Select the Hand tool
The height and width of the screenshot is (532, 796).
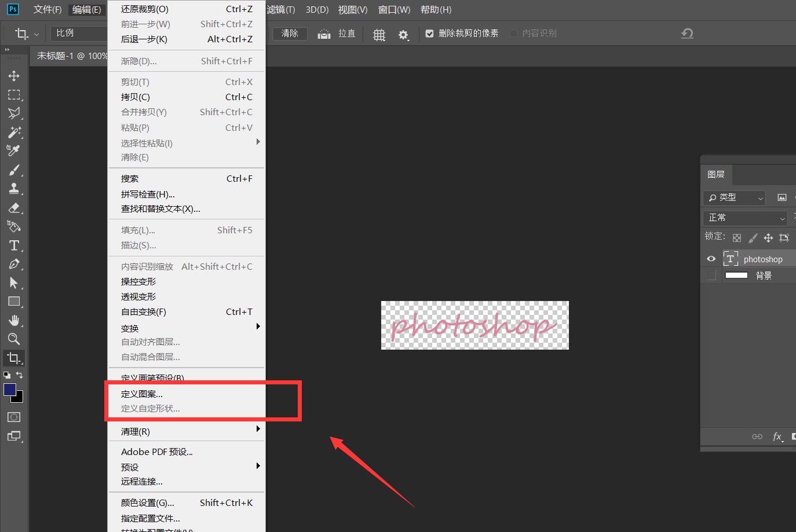[x=14, y=320]
